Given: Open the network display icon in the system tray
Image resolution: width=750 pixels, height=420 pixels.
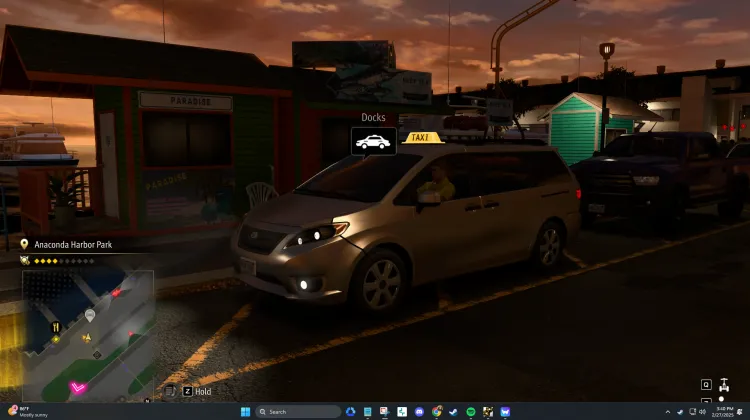Looking at the screenshot, I should click(x=692, y=412).
